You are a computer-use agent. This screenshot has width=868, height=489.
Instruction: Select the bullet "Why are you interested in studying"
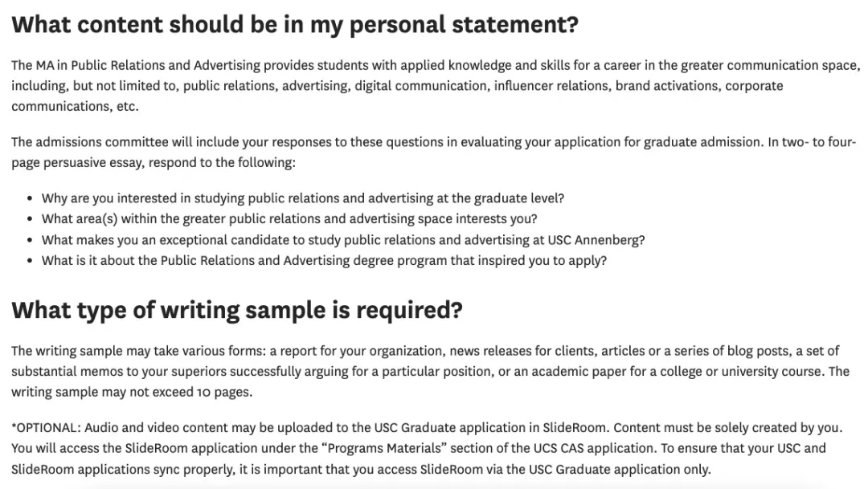303,198
